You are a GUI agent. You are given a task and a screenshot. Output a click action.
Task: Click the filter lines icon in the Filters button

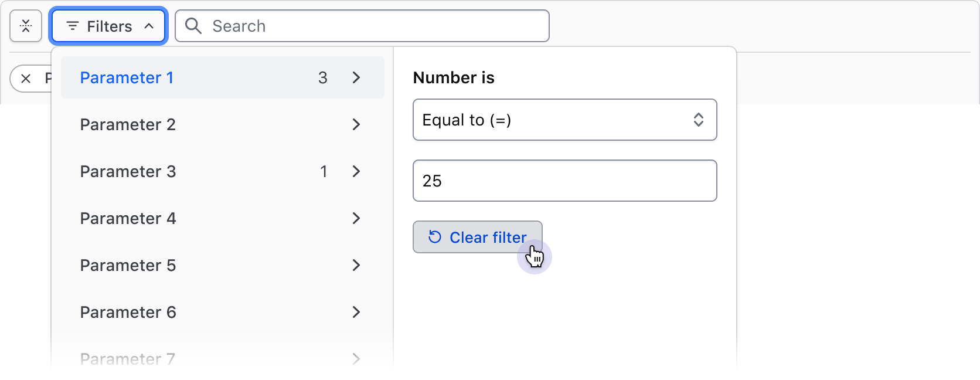point(73,26)
